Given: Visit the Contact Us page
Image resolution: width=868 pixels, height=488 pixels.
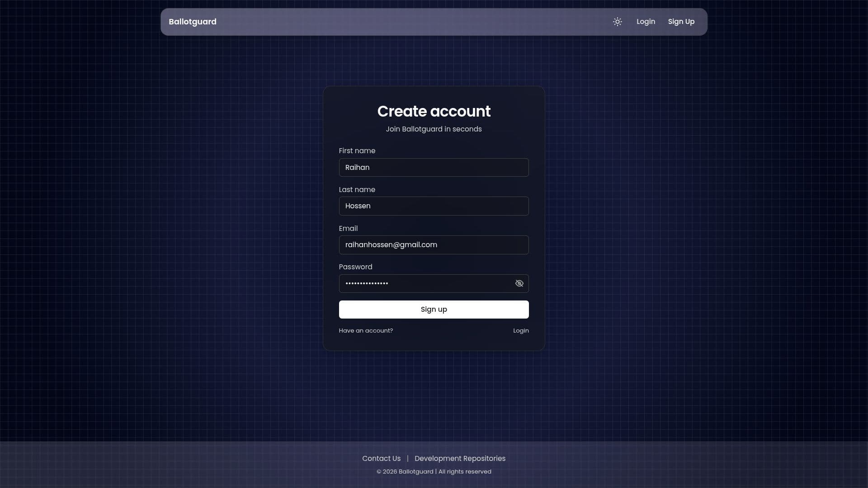Looking at the screenshot, I should [x=381, y=458].
